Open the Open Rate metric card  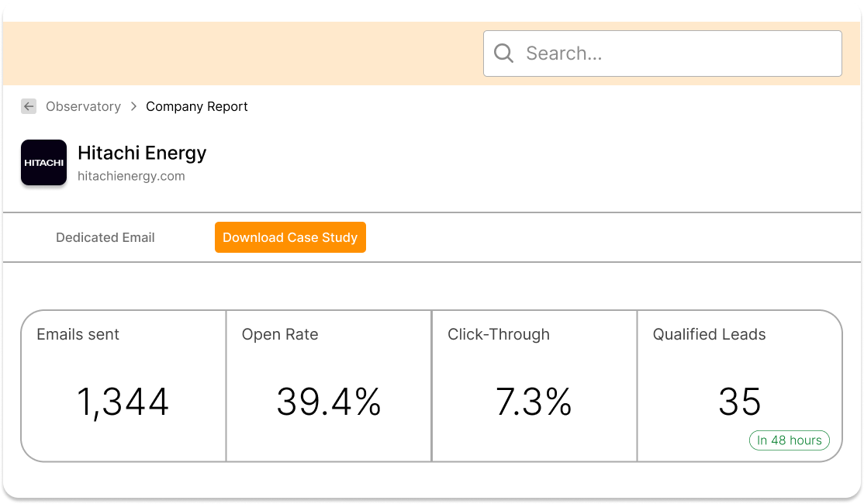329,364
